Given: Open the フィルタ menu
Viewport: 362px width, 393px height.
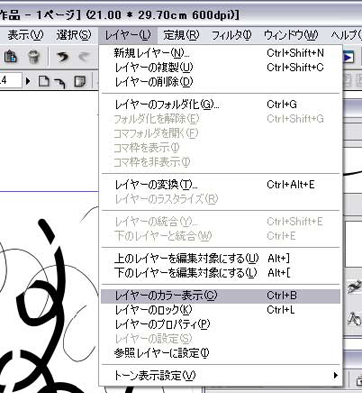Looking at the screenshot, I should tap(231, 35).
